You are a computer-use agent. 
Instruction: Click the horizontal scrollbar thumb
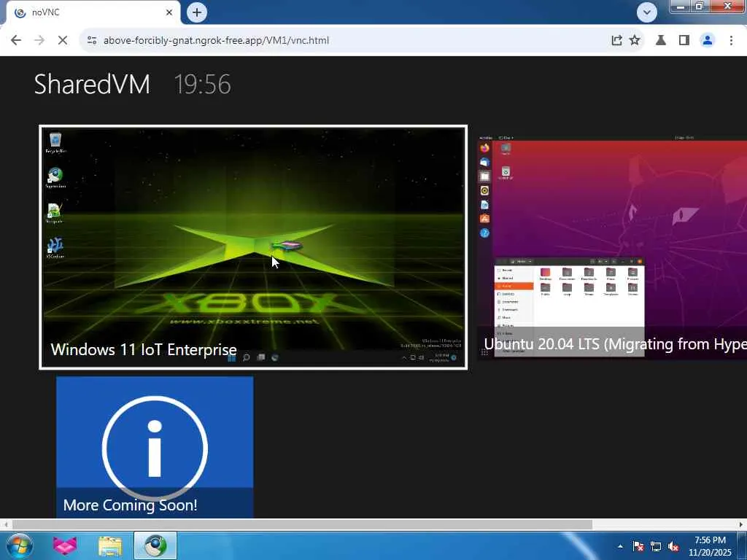coord(302,524)
